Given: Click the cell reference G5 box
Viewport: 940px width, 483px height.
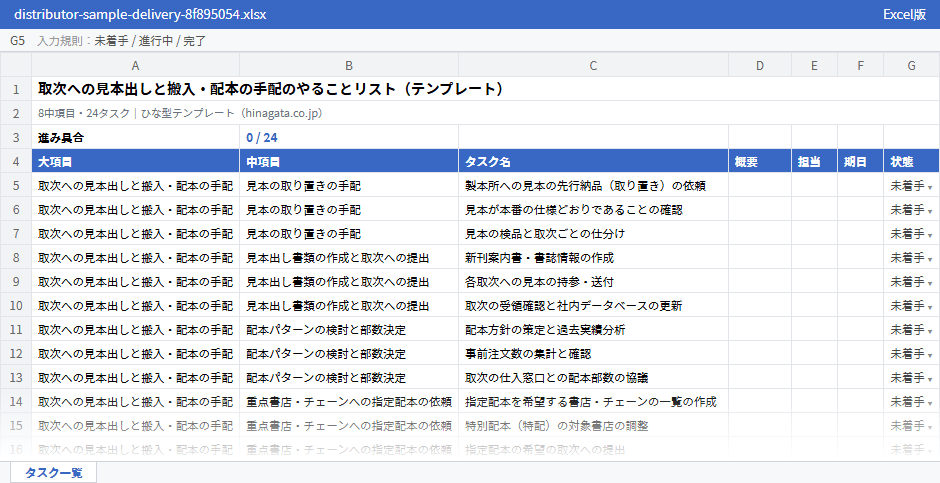Looking at the screenshot, I should 17,41.
